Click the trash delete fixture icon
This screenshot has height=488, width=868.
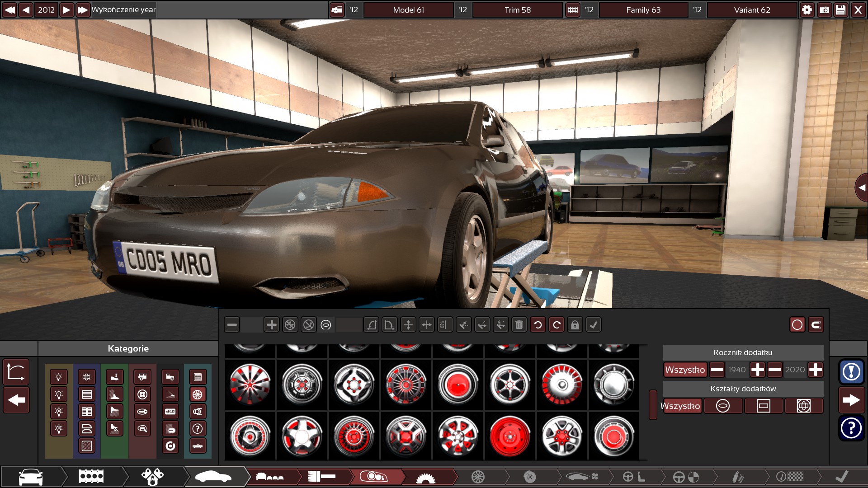tap(519, 325)
